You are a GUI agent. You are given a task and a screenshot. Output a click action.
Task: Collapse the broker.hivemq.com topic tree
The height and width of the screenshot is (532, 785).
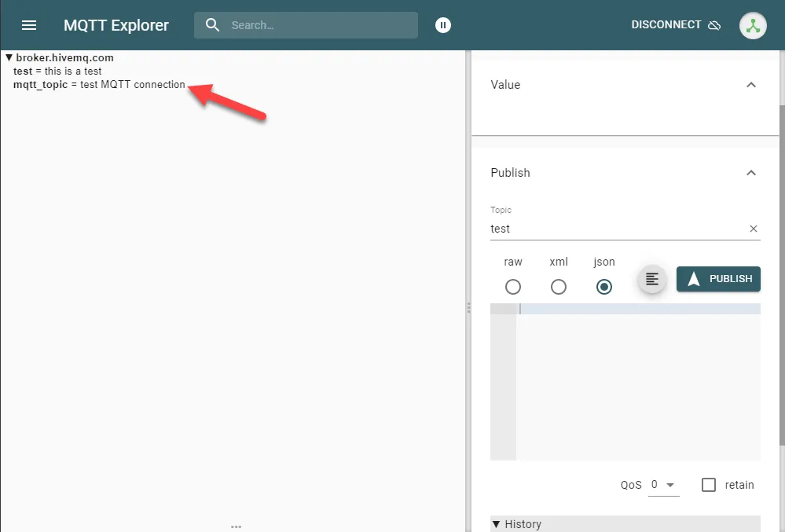[9, 57]
